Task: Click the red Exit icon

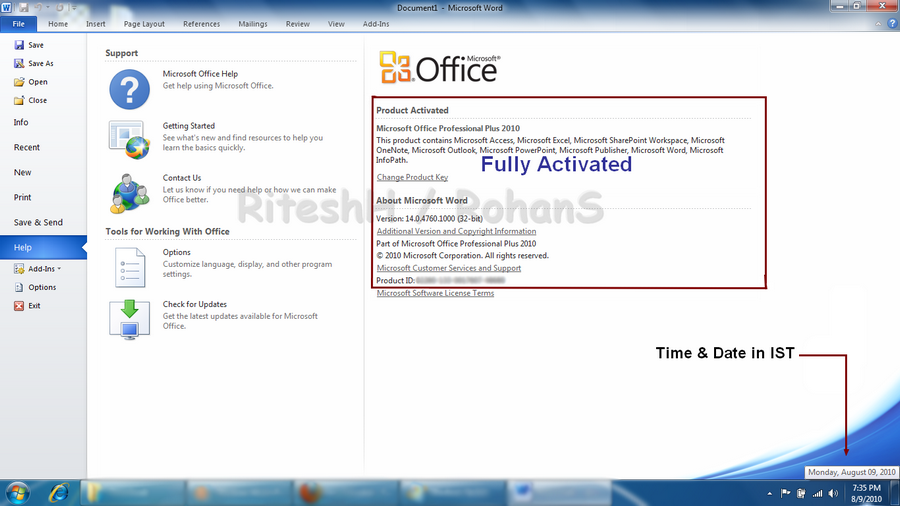Action: point(19,306)
